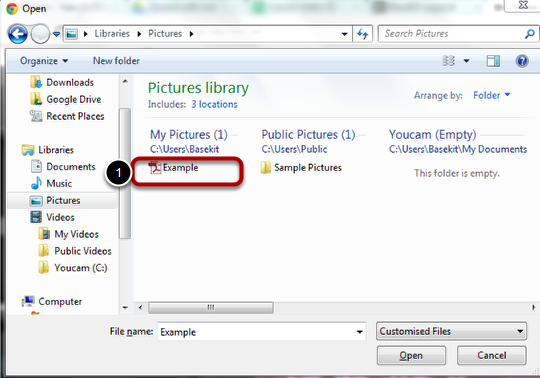Click the Computer monitor icon

click(28, 302)
